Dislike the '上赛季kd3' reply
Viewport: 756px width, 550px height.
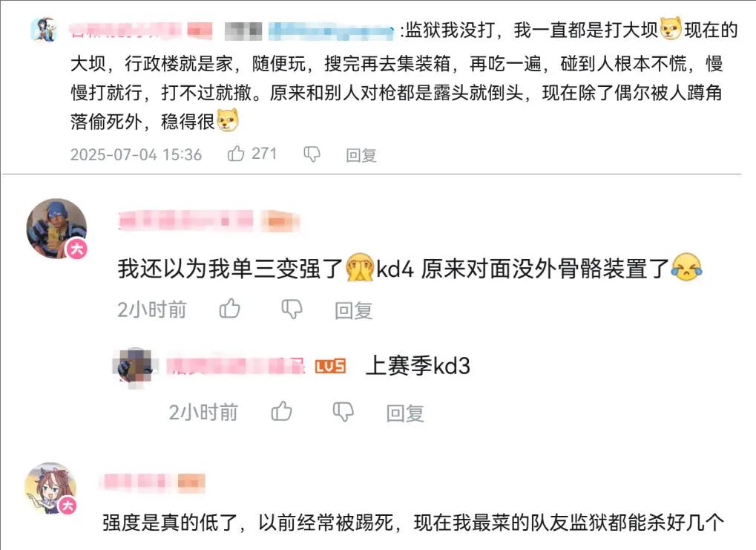click(344, 412)
